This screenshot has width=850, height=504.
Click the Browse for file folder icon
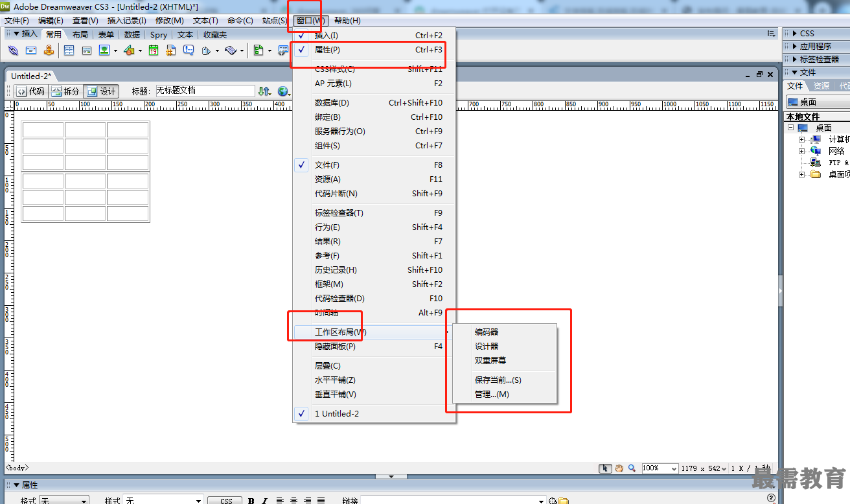(564, 501)
